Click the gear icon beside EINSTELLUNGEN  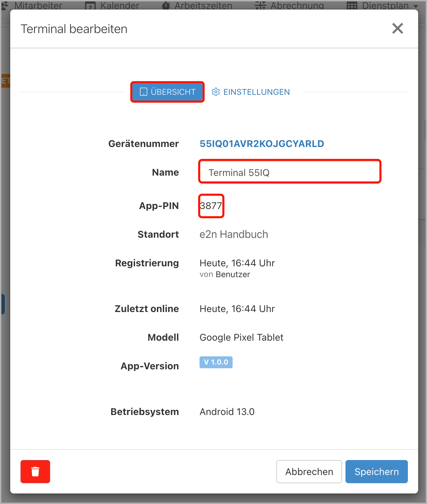[x=216, y=92]
